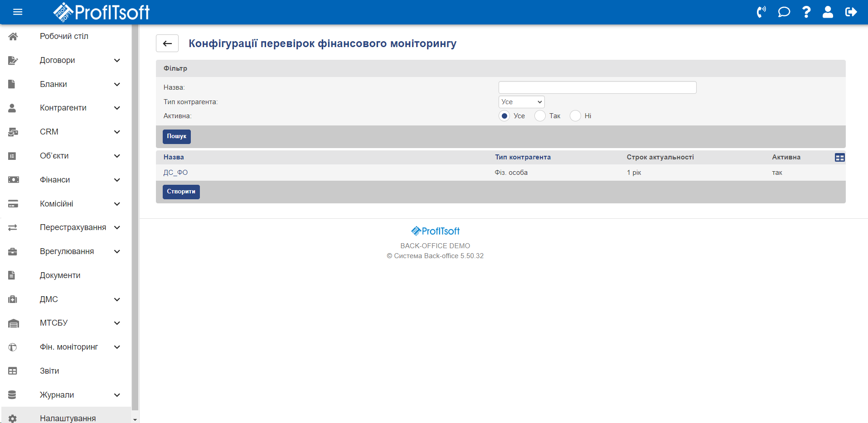Viewport: 868px width, 423px height.
Task: Click the back arrow button
Action: coord(167,43)
